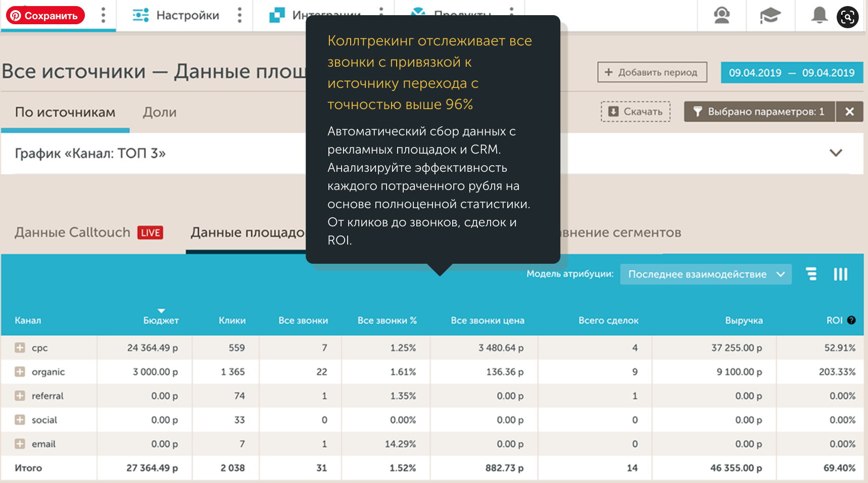Viewport: 868px width, 483px height.
Task: Expand the График «Канал: ТОП 3» chevron
Action: (x=836, y=153)
